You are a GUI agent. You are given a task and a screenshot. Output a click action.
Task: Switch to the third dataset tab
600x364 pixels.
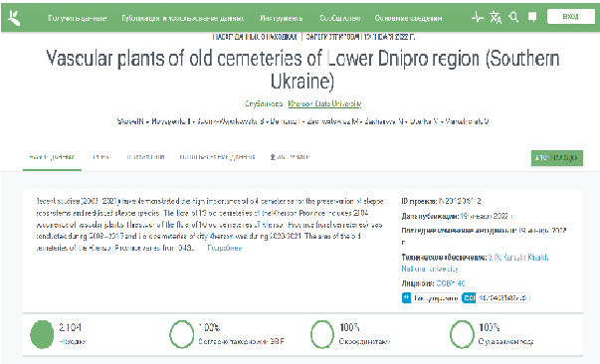click(x=145, y=157)
